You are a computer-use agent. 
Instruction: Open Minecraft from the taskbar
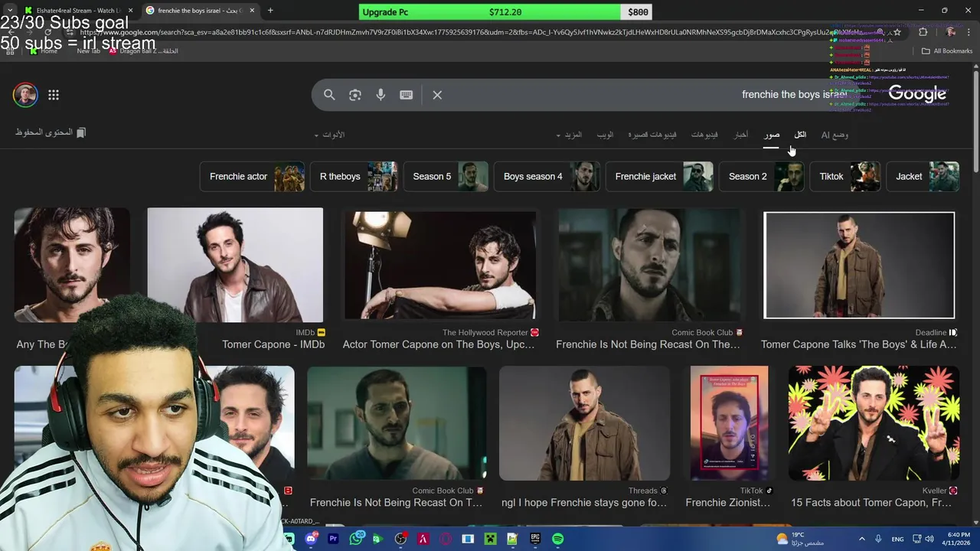click(x=490, y=539)
